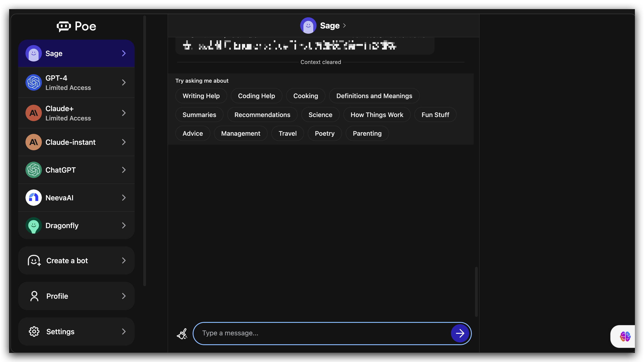Choose the Science suggestion
The image size is (644, 362).
320,115
